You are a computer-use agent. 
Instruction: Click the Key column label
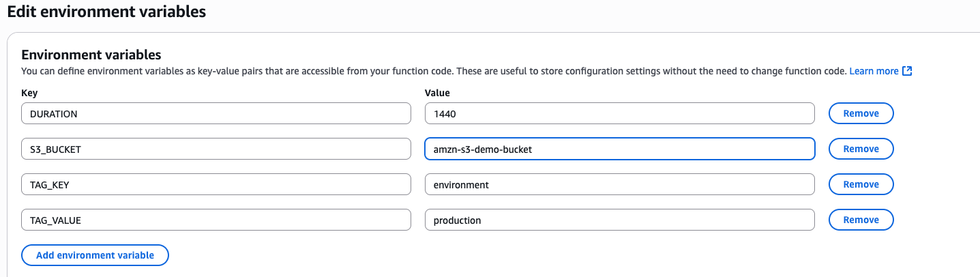point(29,93)
